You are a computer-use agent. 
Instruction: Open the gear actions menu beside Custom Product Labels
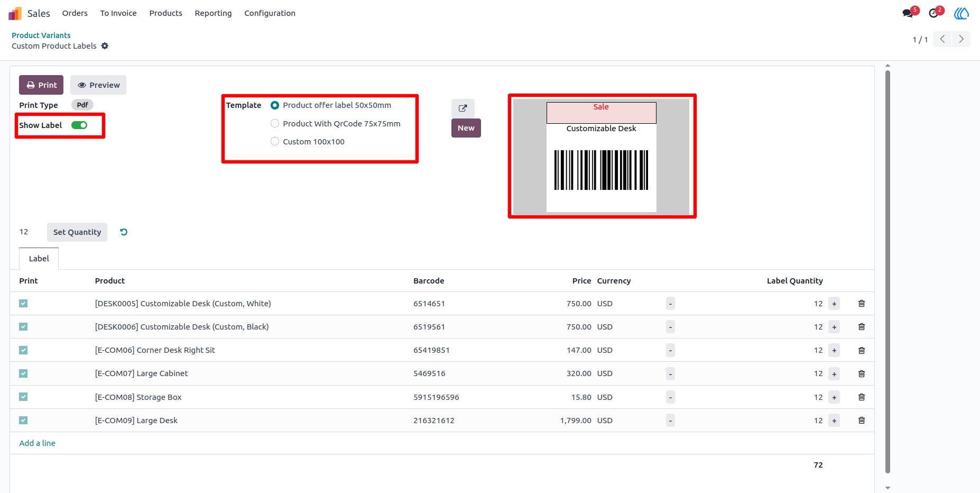(x=105, y=46)
